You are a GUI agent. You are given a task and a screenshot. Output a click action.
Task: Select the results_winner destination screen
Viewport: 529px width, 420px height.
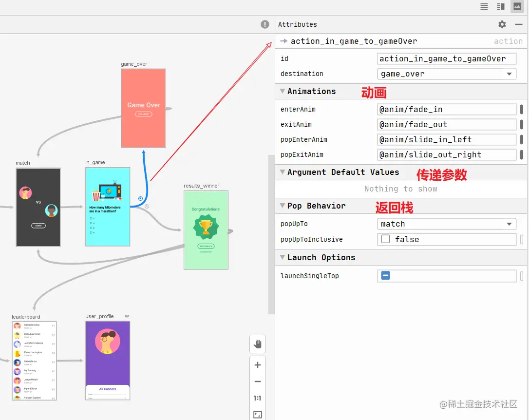tap(206, 230)
